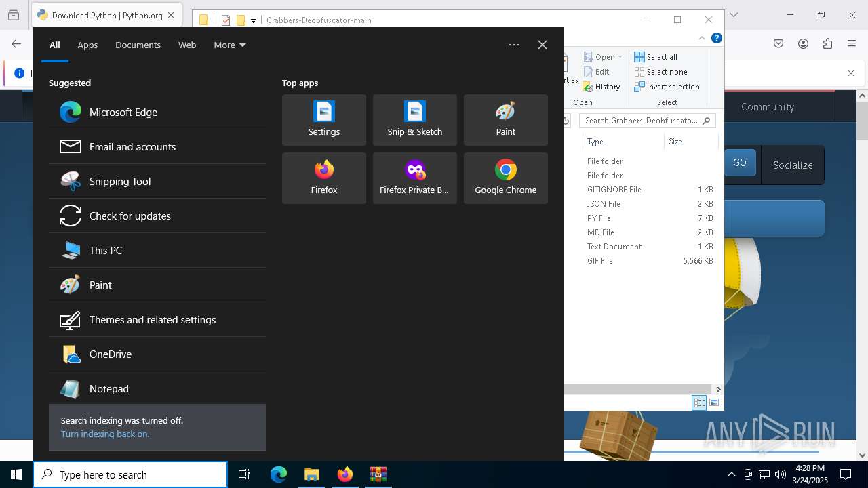Go back in Firefox browser
Image resolution: width=868 pixels, height=488 pixels.
coord(16,44)
